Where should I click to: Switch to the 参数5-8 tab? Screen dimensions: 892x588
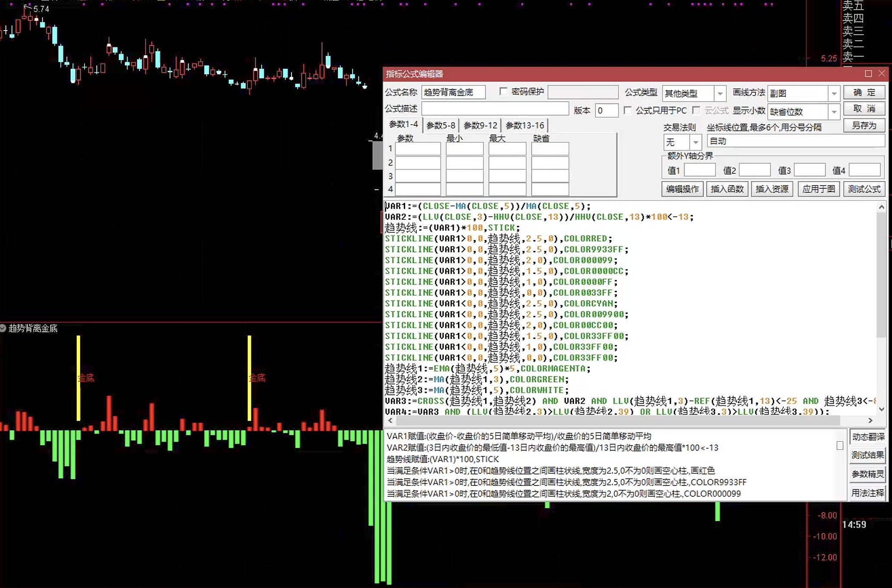[441, 125]
